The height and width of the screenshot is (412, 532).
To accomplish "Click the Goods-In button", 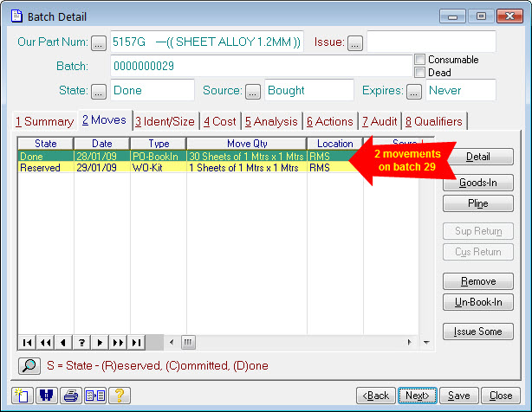I will (478, 183).
